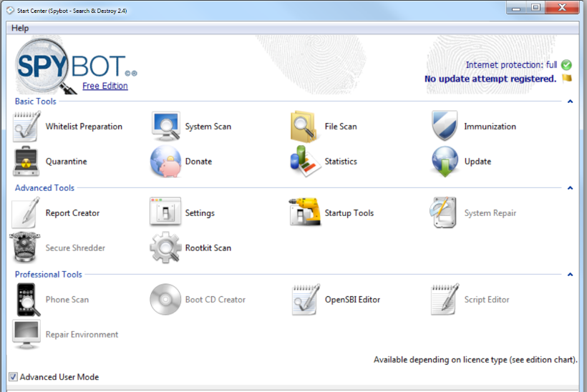
Task: Click the Donate piggy bank icon
Action: click(165, 161)
